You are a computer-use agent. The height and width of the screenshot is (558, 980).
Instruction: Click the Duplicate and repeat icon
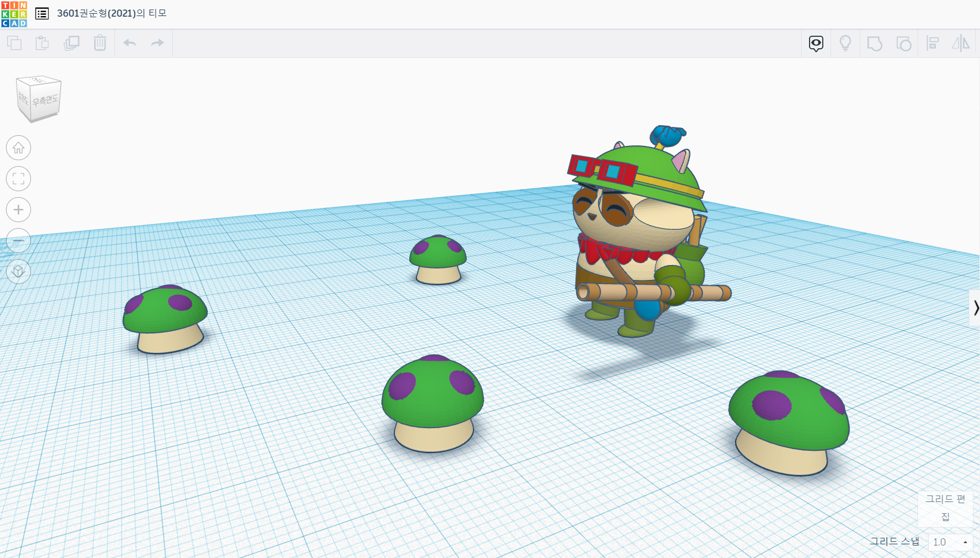(71, 43)
